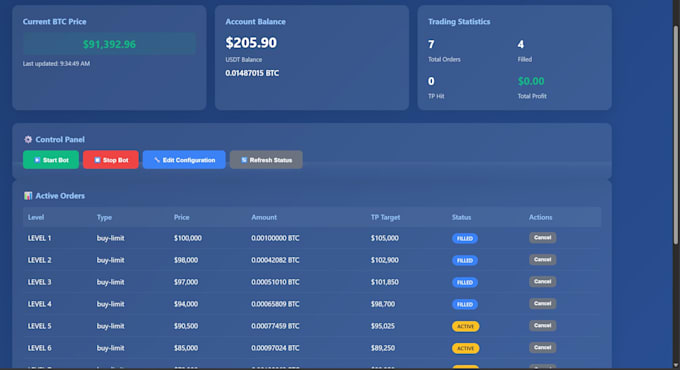The width and height of the screenshot is (680, 370).
Task: Click the scrollbar down arrow
Action: coord(676,365)
